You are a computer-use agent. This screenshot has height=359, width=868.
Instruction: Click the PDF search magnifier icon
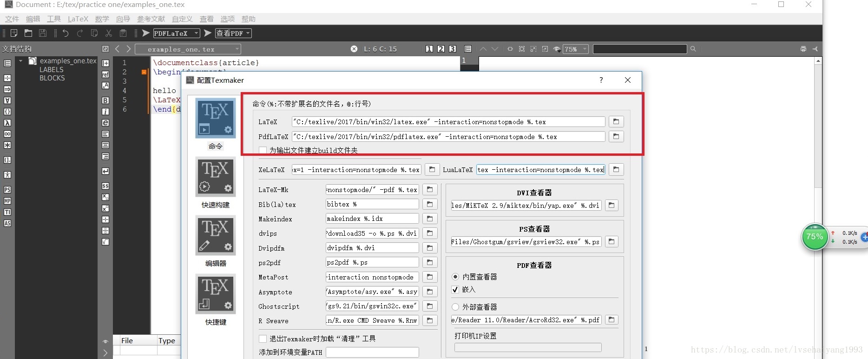click(693, 49)
